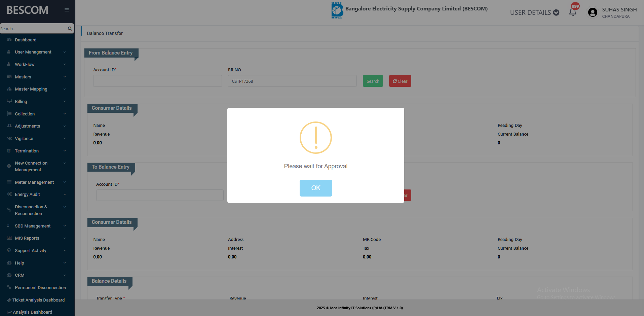Screen dimensions: 644x316
Task: Open the Meter Management menu
Action: coord(34,182)
